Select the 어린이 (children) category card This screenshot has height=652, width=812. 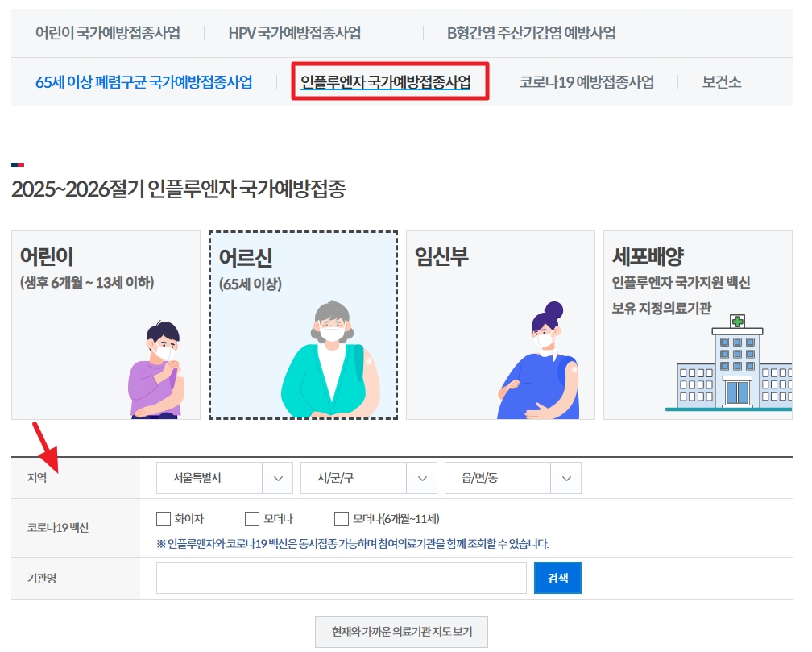(x=106, y=325)
